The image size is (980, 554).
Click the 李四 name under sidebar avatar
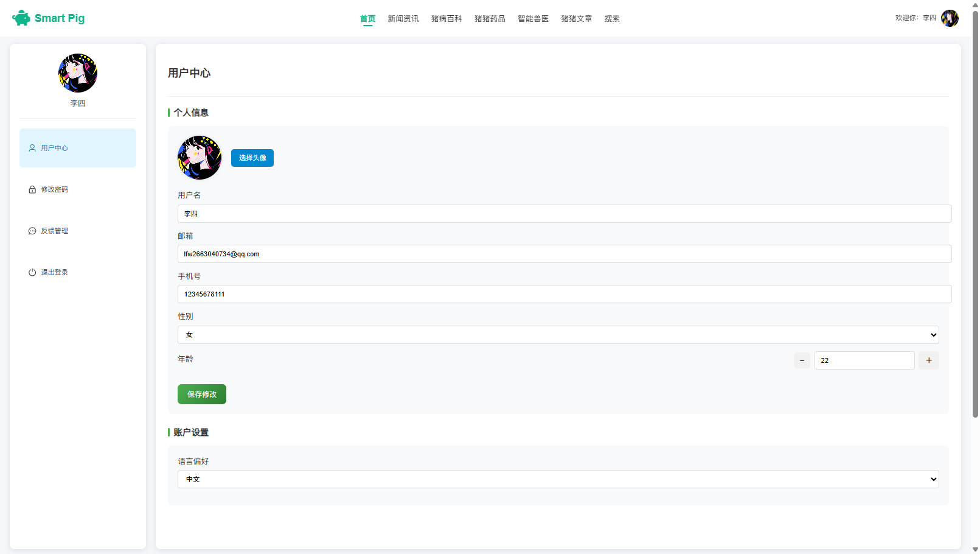tap(78, 103)
